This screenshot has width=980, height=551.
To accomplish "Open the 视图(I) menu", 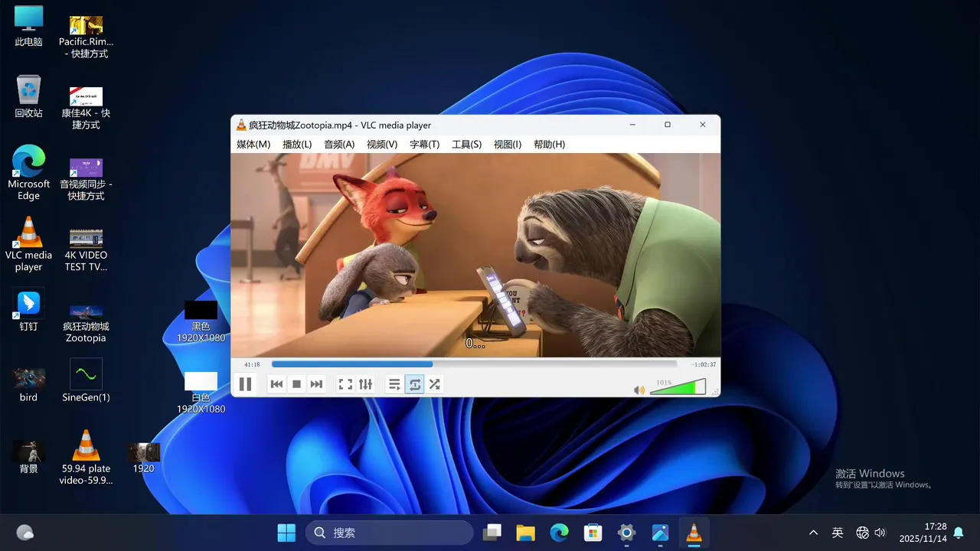I will coord(508,144).
